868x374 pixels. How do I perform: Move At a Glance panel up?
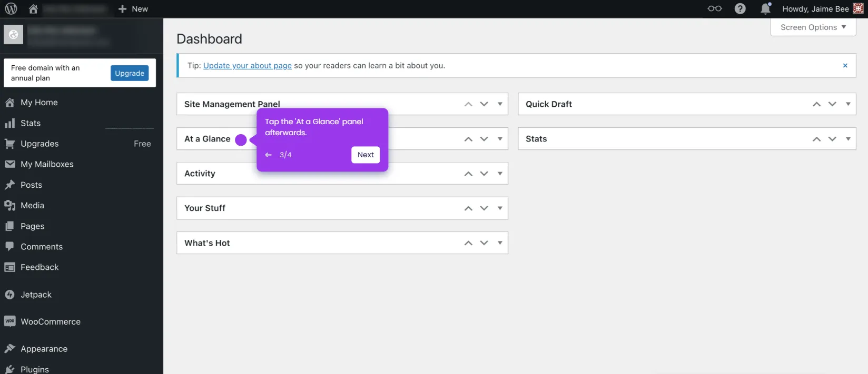coord(468,139)
